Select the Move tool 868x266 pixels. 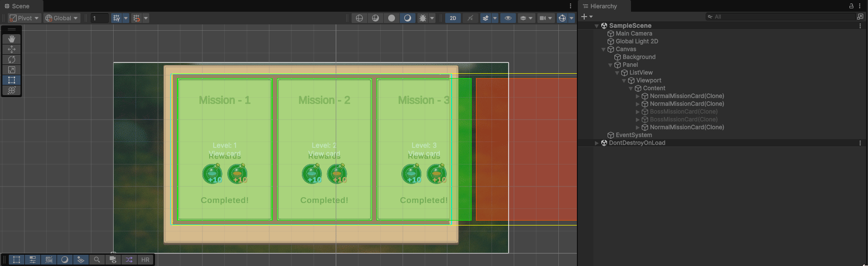click(x=12, y=49)
